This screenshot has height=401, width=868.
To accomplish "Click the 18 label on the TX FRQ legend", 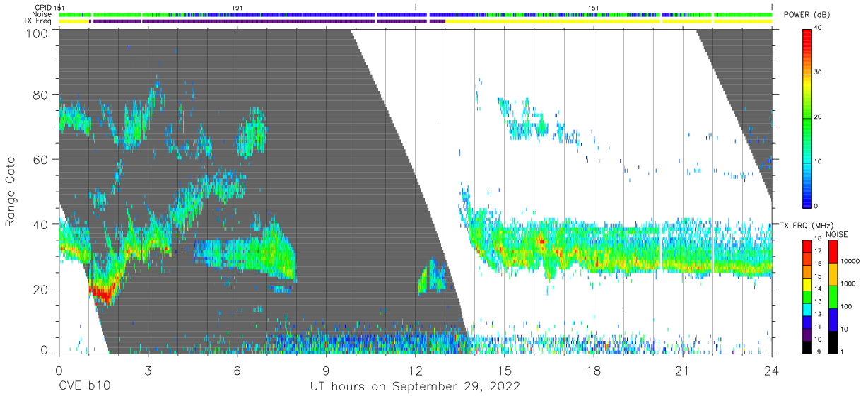I will pyautogui.click(x=818, y=238).
